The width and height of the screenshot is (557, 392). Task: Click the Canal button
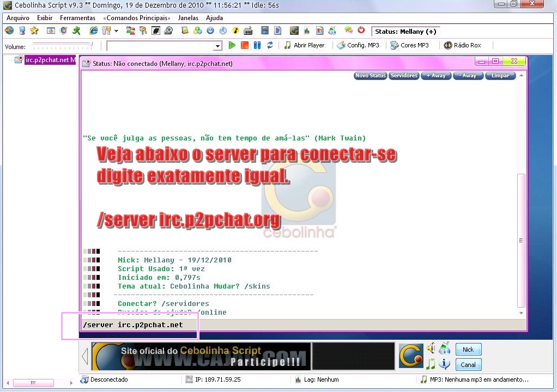click(468, 364)
